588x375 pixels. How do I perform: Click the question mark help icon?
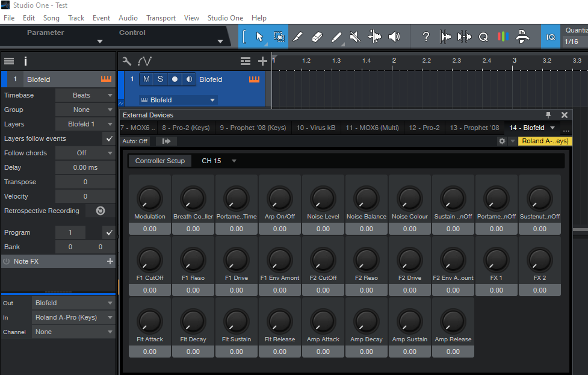[x=426, y=37]
